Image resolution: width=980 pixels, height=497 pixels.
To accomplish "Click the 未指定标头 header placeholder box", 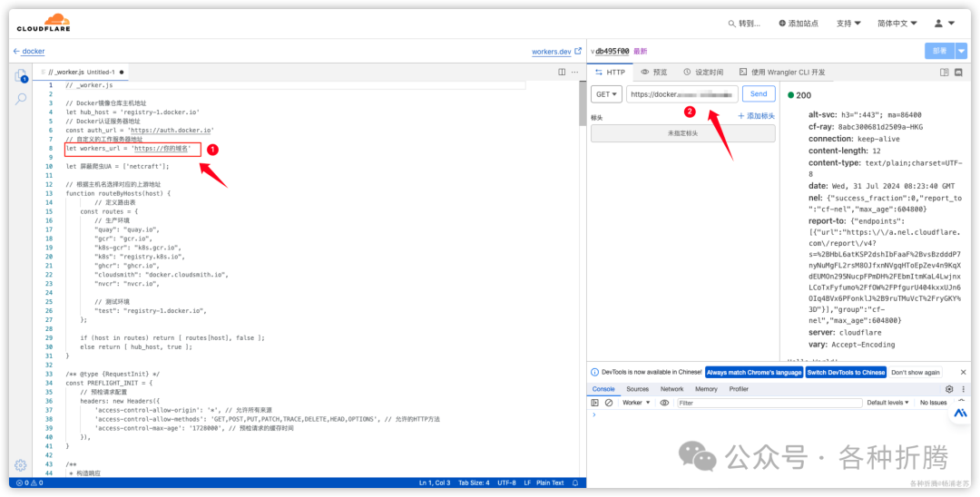I will (x=682, y=133).
